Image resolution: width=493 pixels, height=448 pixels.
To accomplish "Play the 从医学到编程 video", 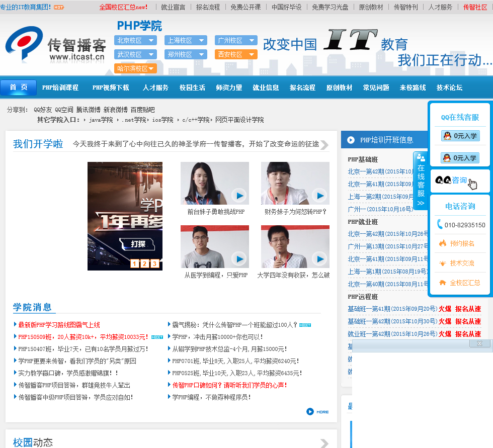I will [239, 259].
